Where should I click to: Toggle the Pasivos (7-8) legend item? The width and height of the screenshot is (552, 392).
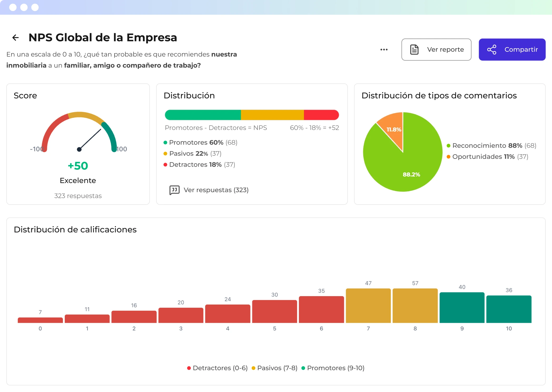point(275,368)
